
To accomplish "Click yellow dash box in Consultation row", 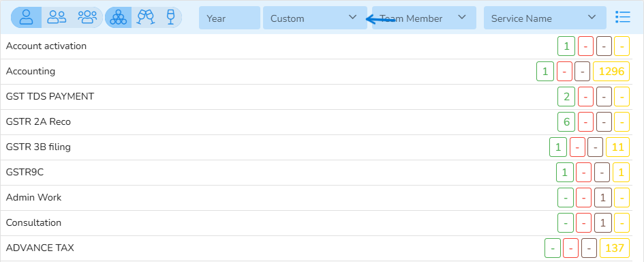I will (x=622, y=223).
